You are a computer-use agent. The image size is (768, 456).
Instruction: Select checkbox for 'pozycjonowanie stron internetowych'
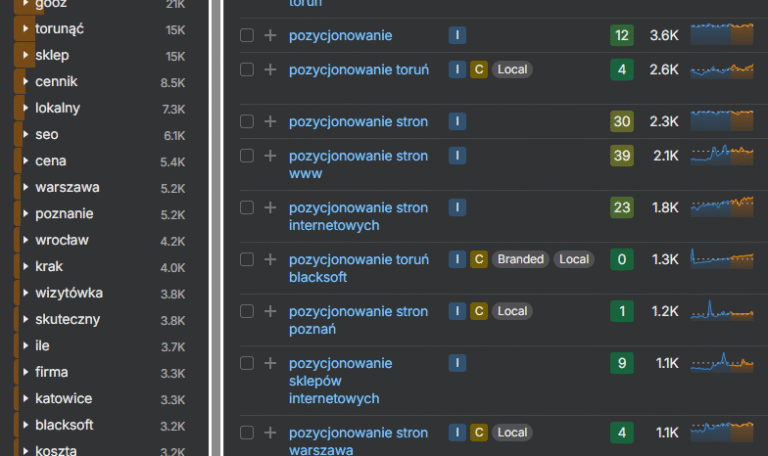tap(247, 208)
